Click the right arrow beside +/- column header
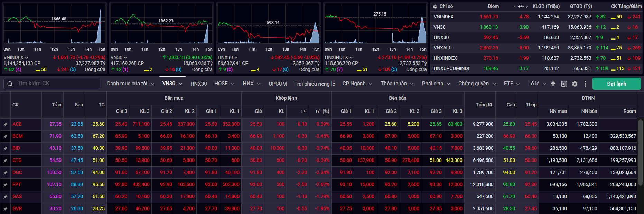 point(527,7)
